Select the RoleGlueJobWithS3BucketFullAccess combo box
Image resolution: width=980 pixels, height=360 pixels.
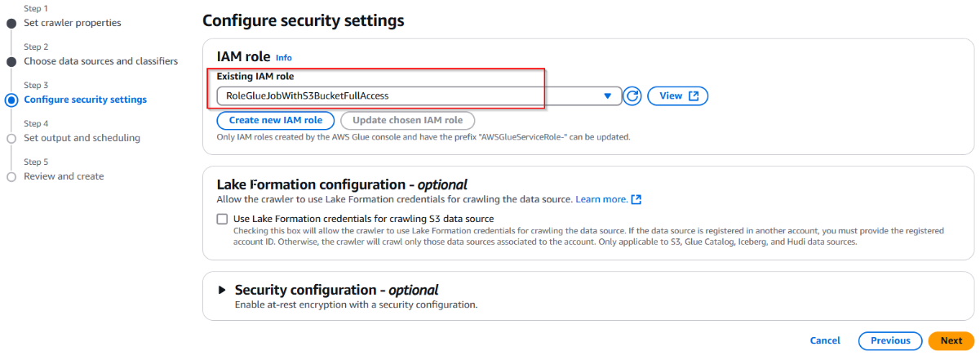click(x=408, y=96)
